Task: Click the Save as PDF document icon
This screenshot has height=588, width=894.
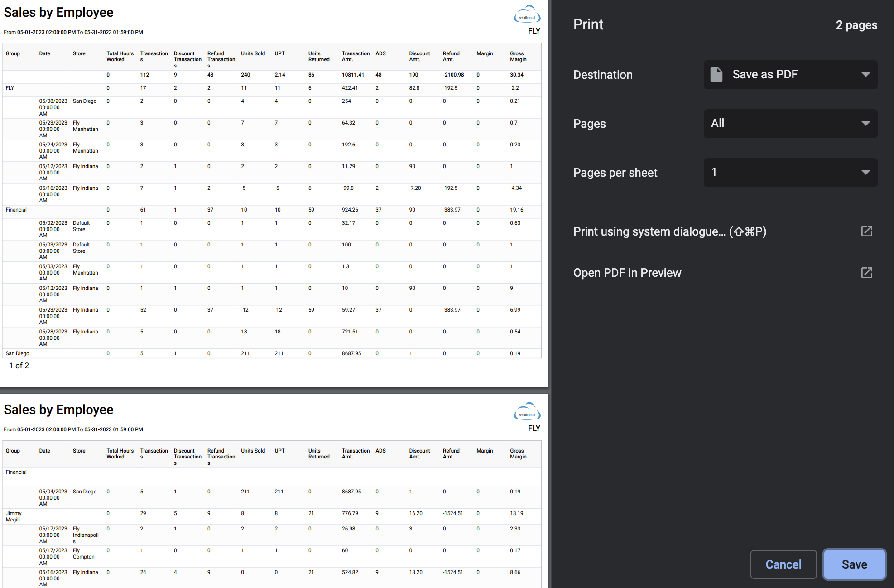Action: coord(716,74)
